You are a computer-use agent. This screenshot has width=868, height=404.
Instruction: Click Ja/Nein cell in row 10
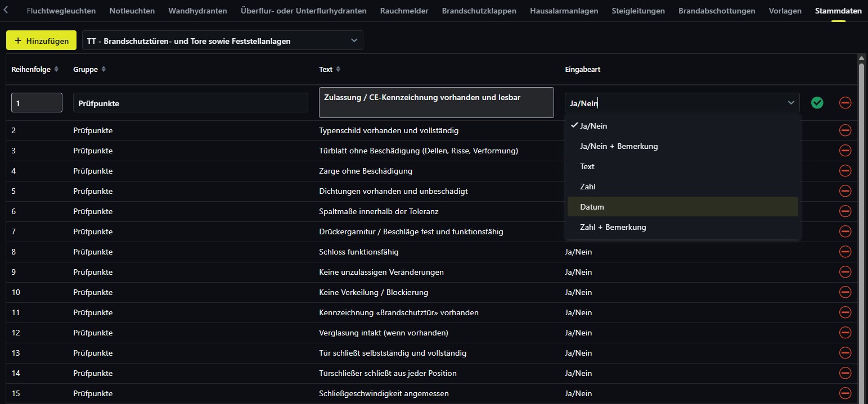pos(578,292)
